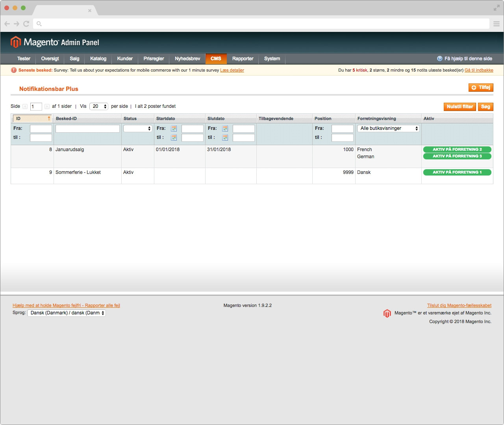Viewport: 504px width, 425px height.
Task: Click 'Aktiv på forretning 2' green badge
Action: [x=457, y=150]
